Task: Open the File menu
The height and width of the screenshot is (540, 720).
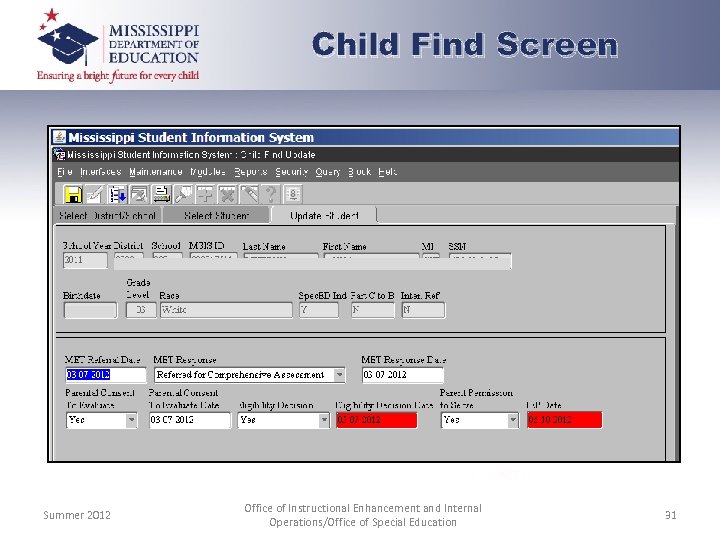Action: tap(65, 172)
